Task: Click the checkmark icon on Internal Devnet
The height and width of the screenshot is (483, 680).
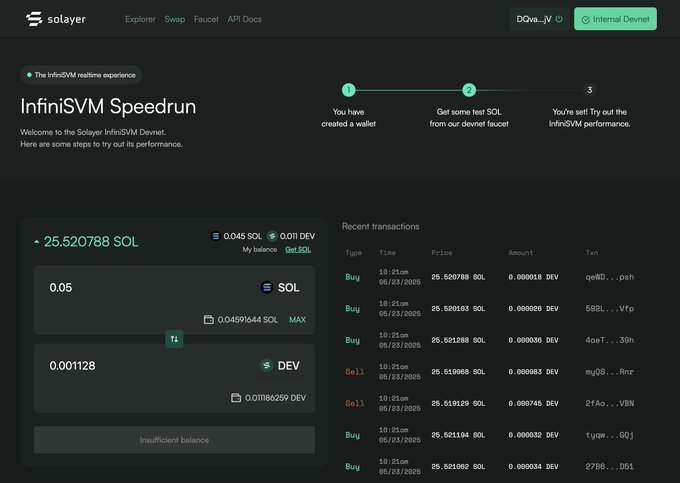Action: point(585,19)
